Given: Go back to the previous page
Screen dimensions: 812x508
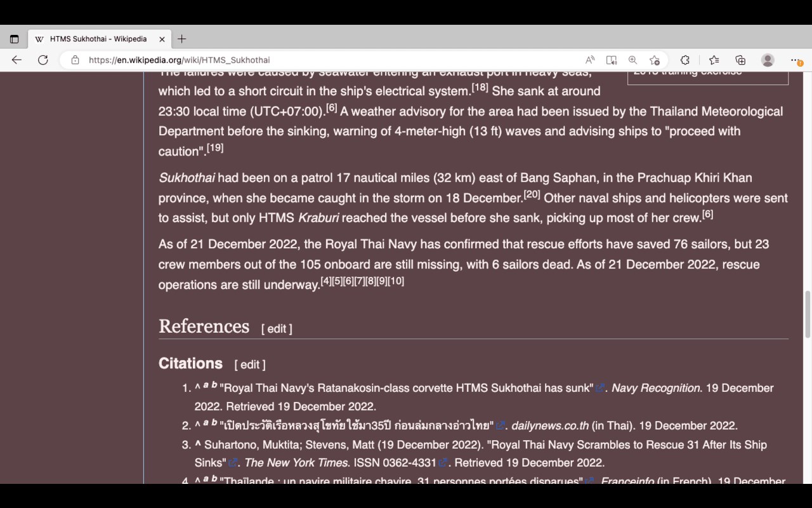Looking at the screenshot, I should click(x=16, y=60).
